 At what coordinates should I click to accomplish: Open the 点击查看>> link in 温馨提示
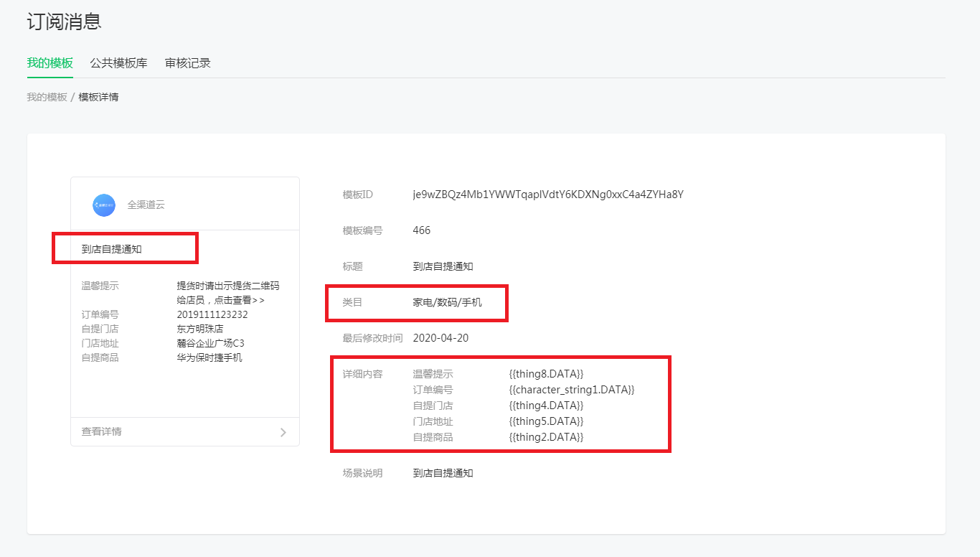[x=240, y=299]
